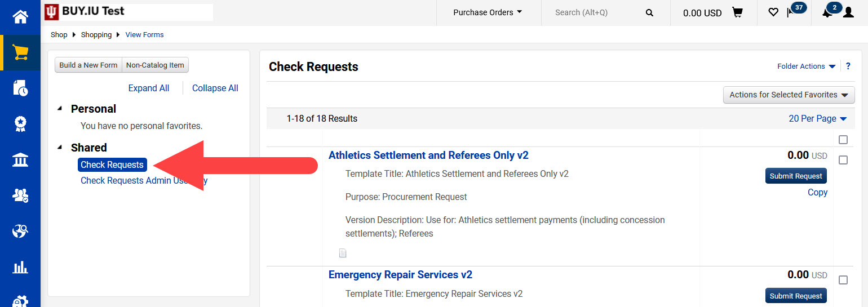Open the Home icon in sidebar
Image resolution: width=868 pixels, height=307 pixels.
pyautogui.click(x=20, y=17)
